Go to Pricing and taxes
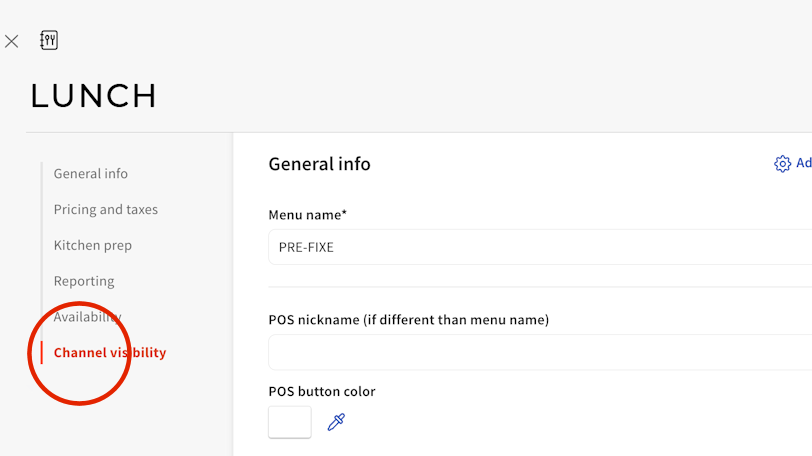The image size is (812, 456). (x=106, y=210)
